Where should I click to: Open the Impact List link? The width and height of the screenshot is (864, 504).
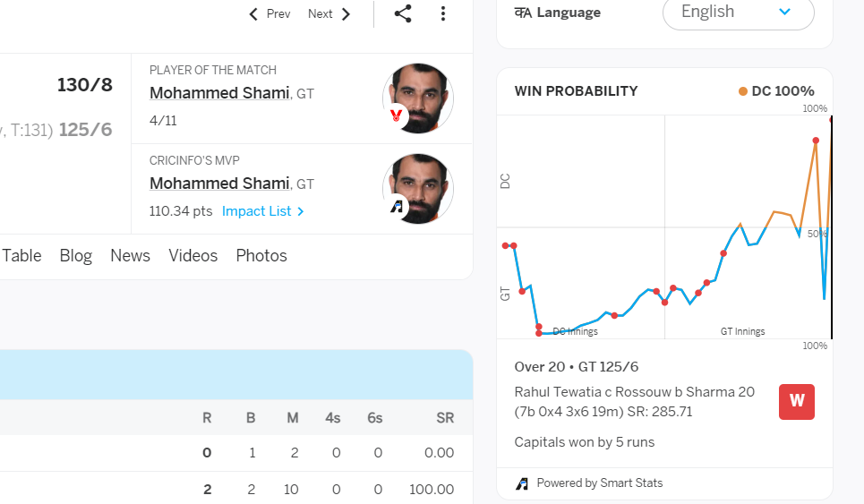point(256,211)
